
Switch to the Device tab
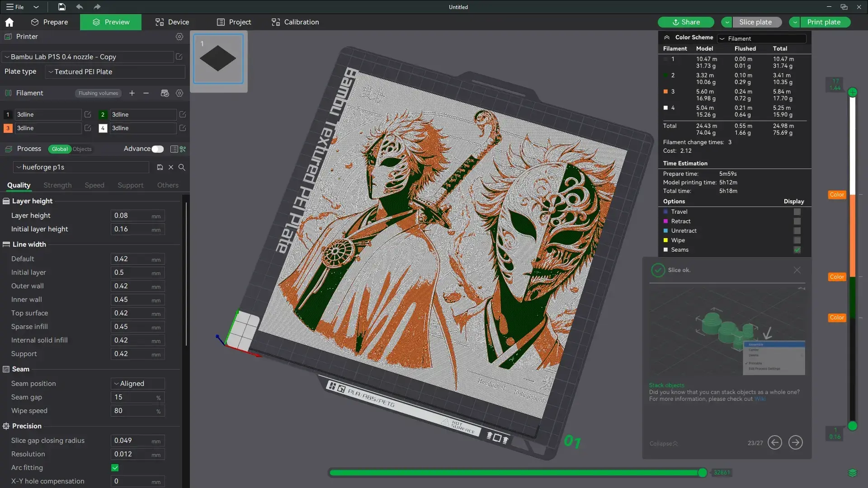click(171, 22)
